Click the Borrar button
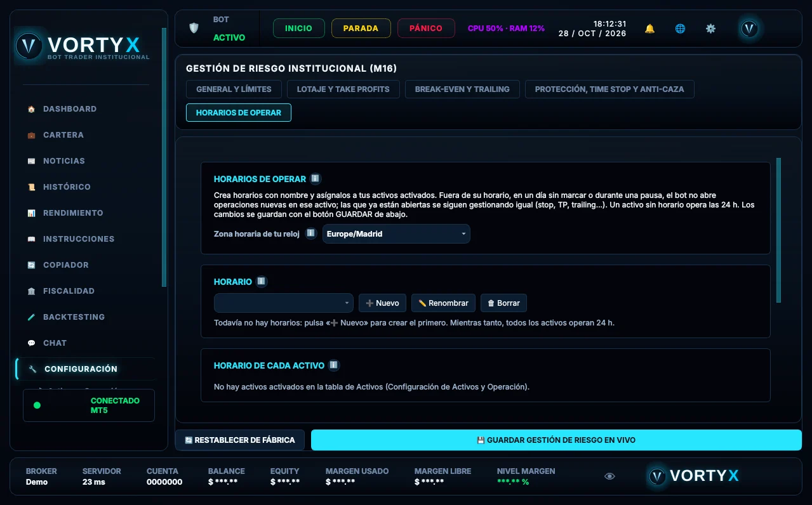812x505 pixels. 503,303
